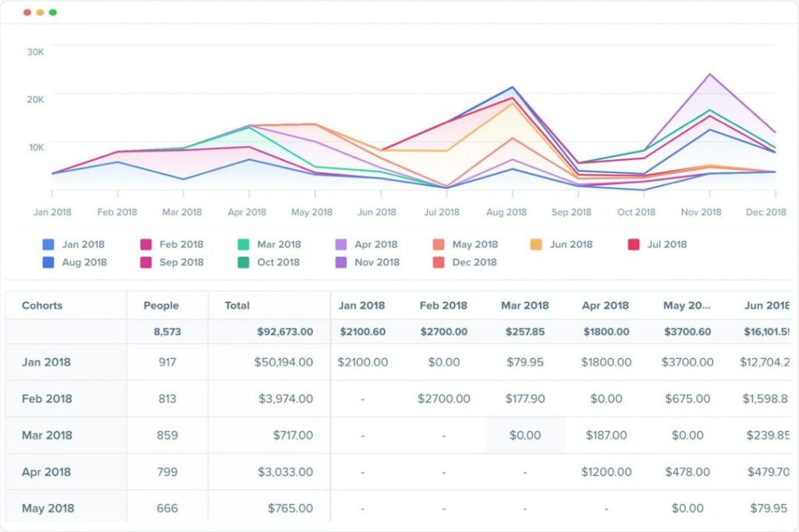Click the yellow window minimize dot
Viewport: 799px width, 532px height.
(40, 12)
